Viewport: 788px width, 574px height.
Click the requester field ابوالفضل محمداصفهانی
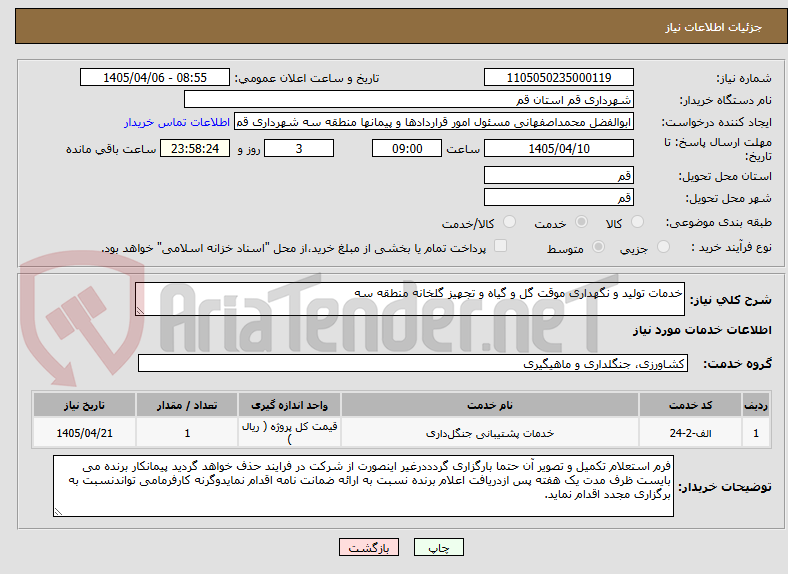coord(434,122)
